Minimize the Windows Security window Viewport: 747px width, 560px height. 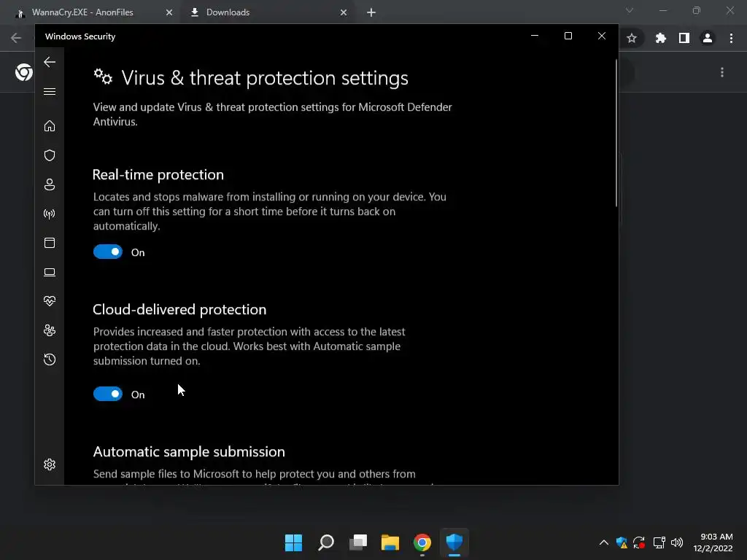coord(535,36)
